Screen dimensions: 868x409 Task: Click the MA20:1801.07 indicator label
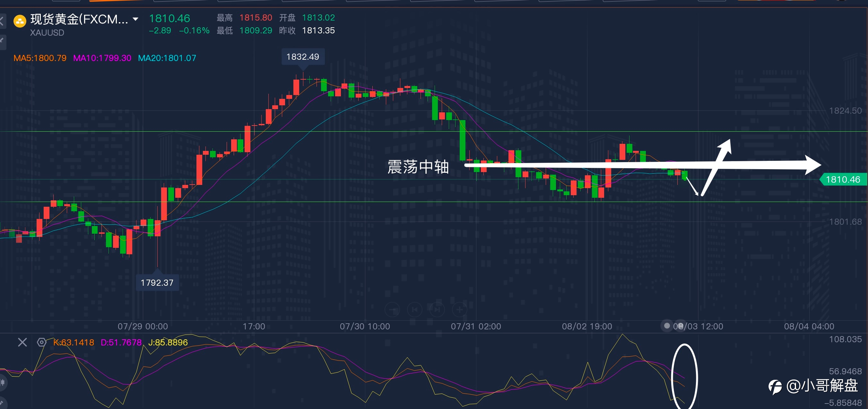coord(167,58)
